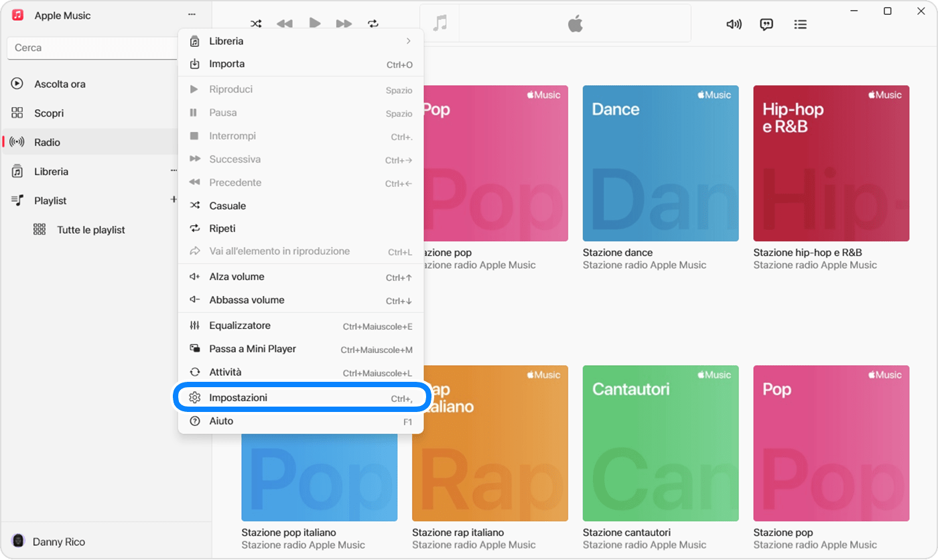The image size is (938, 560).
Task: Open the Dance station tile
Action: pyautogui.click(x=661, y=163)
